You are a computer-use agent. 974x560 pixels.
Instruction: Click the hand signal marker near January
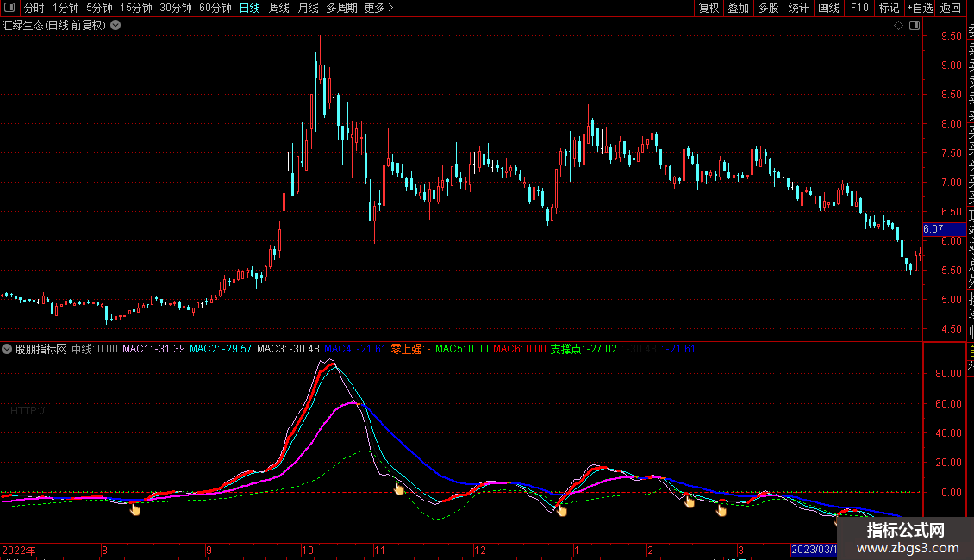pos(561,510)
